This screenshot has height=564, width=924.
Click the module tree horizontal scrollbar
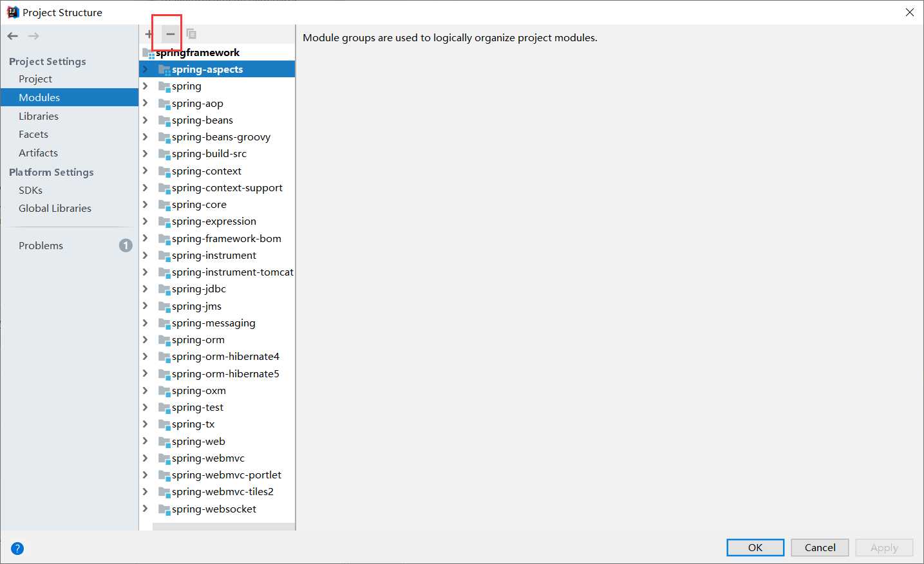click(223, 527)
